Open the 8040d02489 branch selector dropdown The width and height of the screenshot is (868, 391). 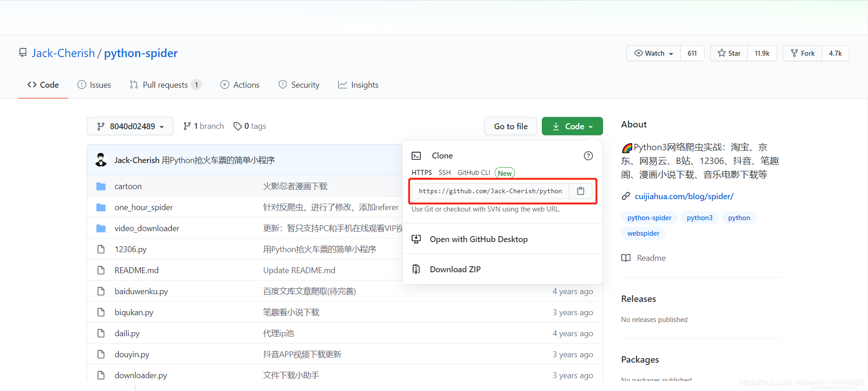coord(130,126)
